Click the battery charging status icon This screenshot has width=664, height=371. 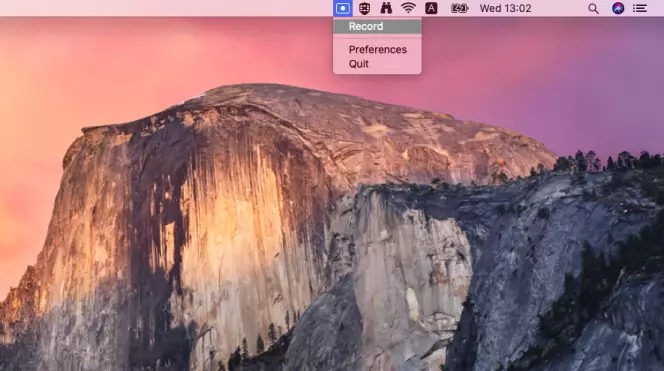pyautogui.click(x=459, y=8)
